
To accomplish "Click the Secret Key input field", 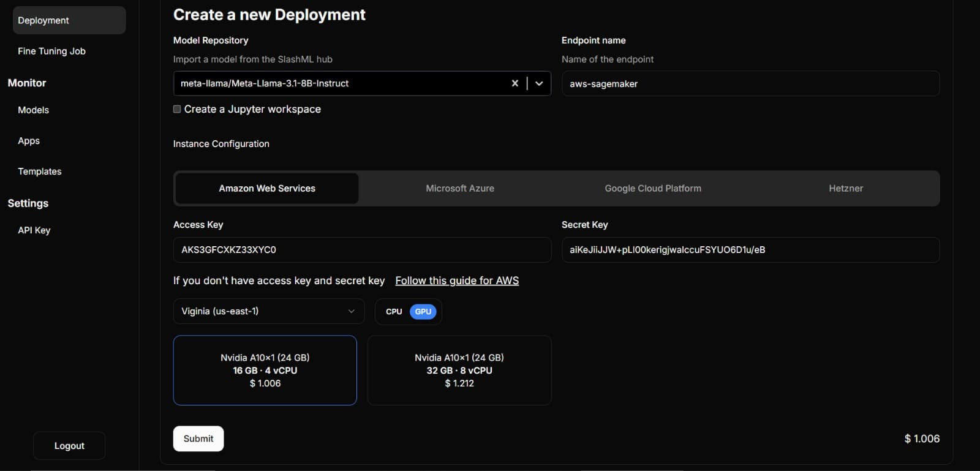I will click(x=750, y=250).
